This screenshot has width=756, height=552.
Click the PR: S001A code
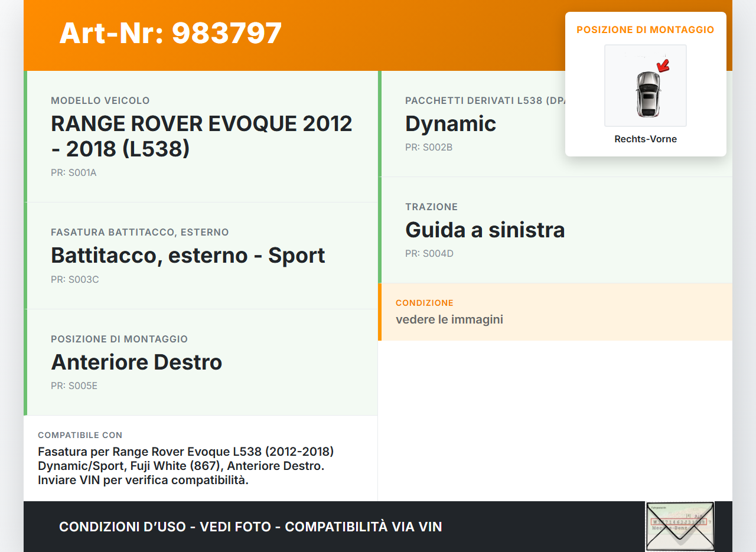(74, 173)
